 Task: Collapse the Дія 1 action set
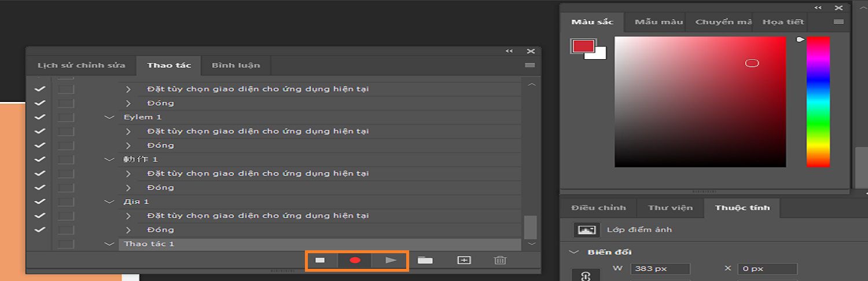point(109,202)
